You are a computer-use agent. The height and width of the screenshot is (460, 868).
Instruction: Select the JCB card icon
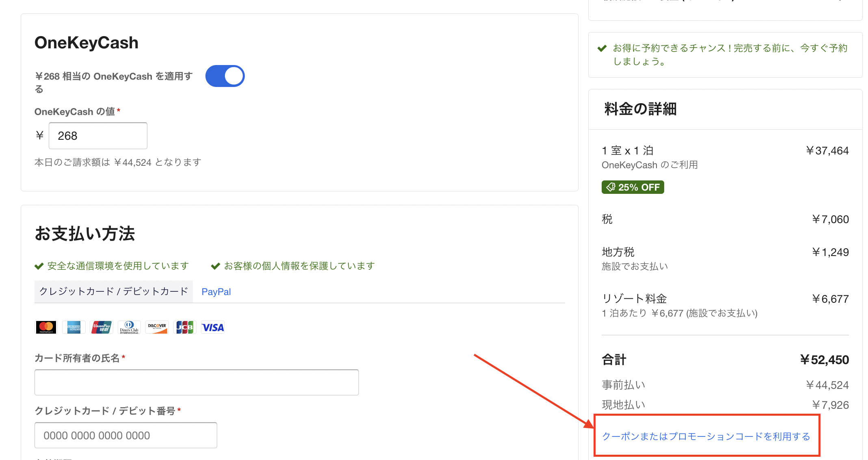(185, 327)
